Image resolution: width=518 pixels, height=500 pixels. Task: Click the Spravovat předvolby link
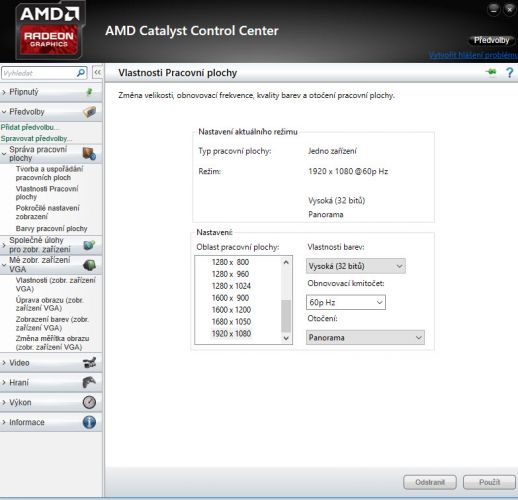[x=36, y=138]
